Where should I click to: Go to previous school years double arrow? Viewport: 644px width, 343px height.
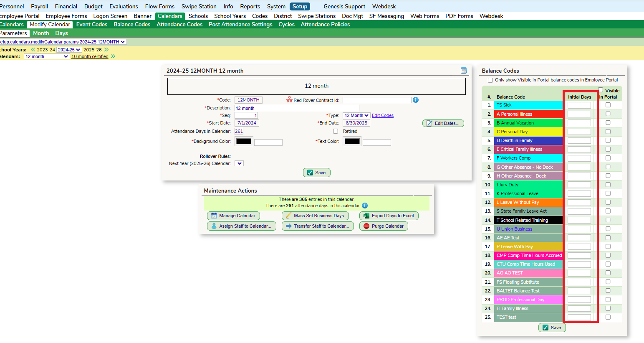(x=33, y=50)
